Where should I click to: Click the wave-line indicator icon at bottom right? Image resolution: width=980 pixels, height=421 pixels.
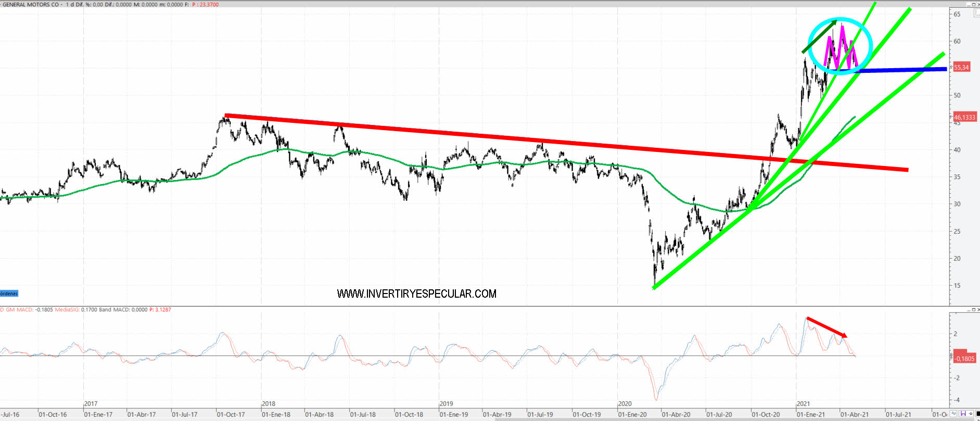[x=954, y=414]
